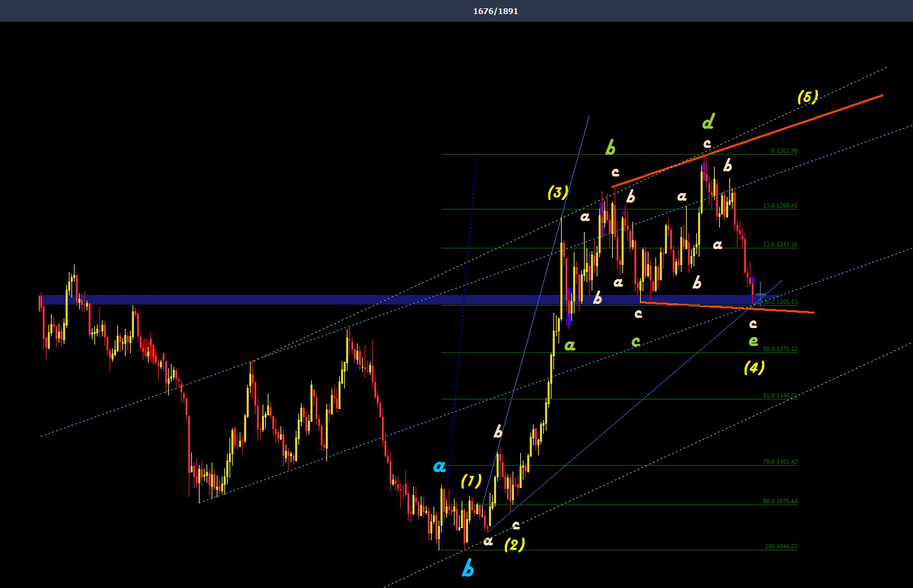Screen dimensions: 913x588
Task: Select the cream a label beside yellow (2)
Action: tap(488, 541)
